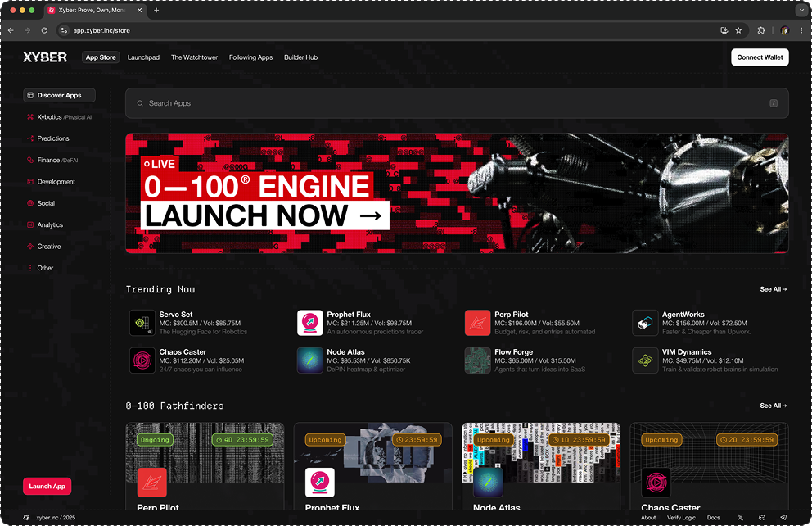Select the AgentWorks app icon
Screen dimensions: 812x526
[x=645, y=323]
